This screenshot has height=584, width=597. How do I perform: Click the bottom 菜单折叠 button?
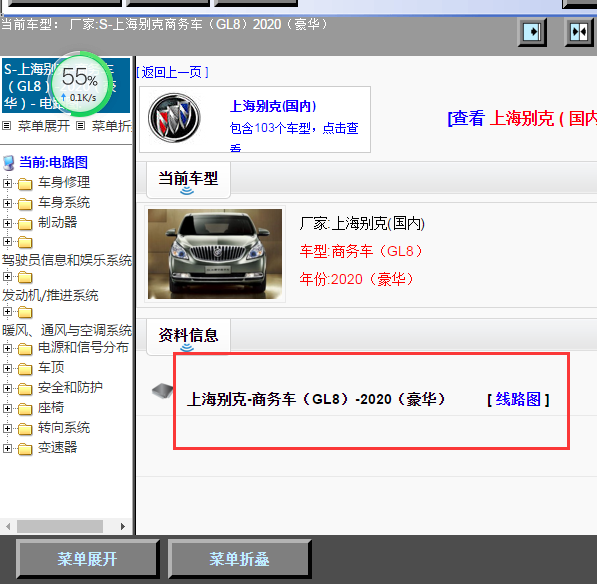click(239, 559)
